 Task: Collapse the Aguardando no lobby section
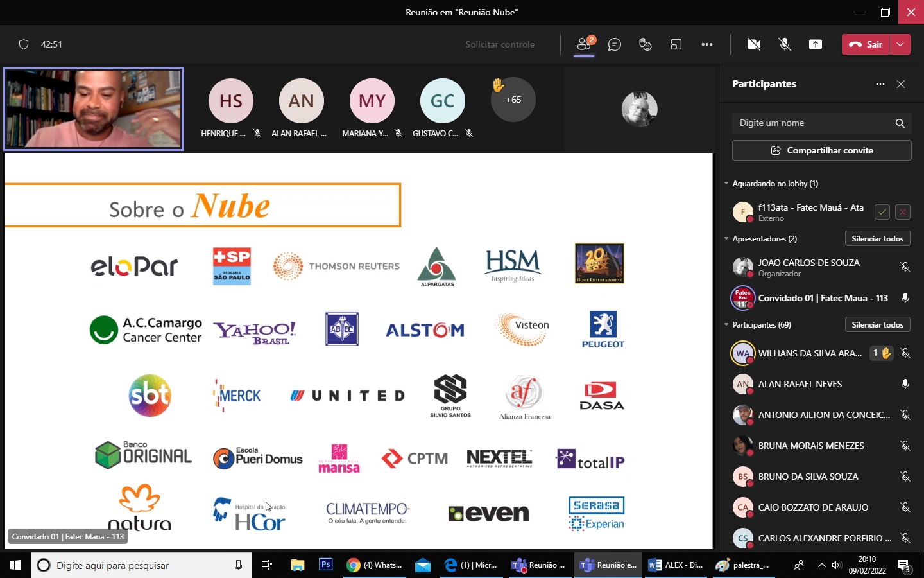tap(726, 184)
